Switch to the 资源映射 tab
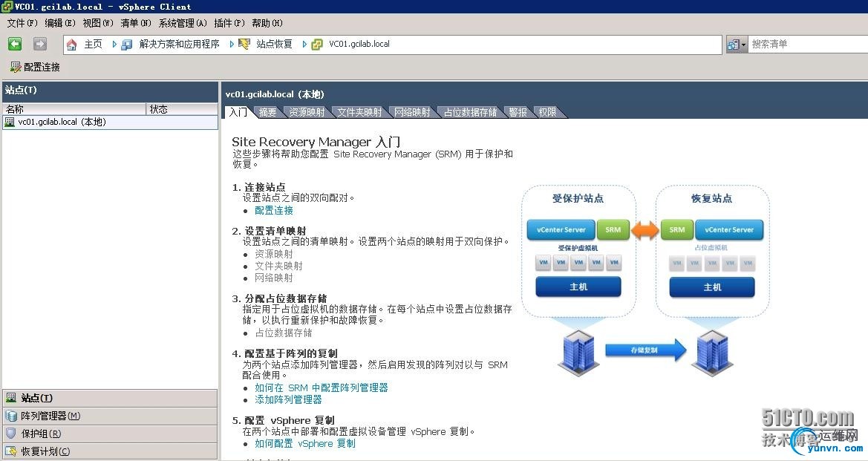This screenshot has width=868, height=461. click(307, 112)
